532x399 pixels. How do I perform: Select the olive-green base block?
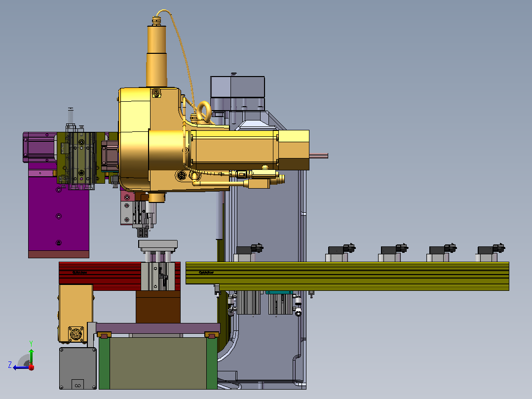click(x=158, y=363)
